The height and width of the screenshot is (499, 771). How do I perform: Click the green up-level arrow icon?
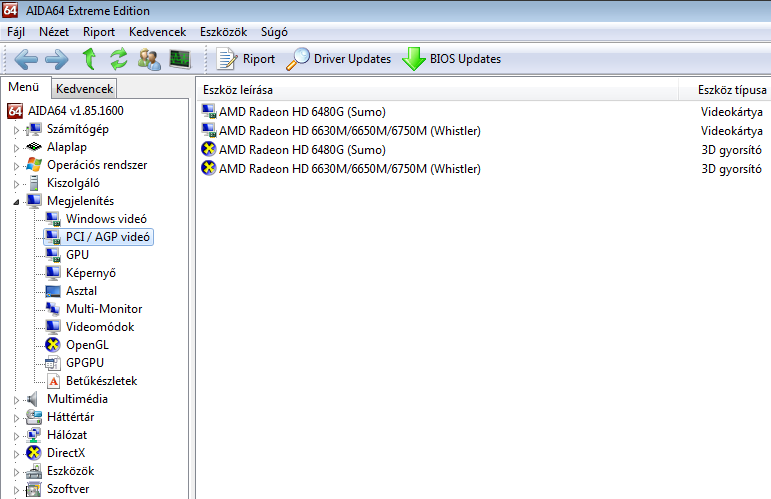(89, 59)
